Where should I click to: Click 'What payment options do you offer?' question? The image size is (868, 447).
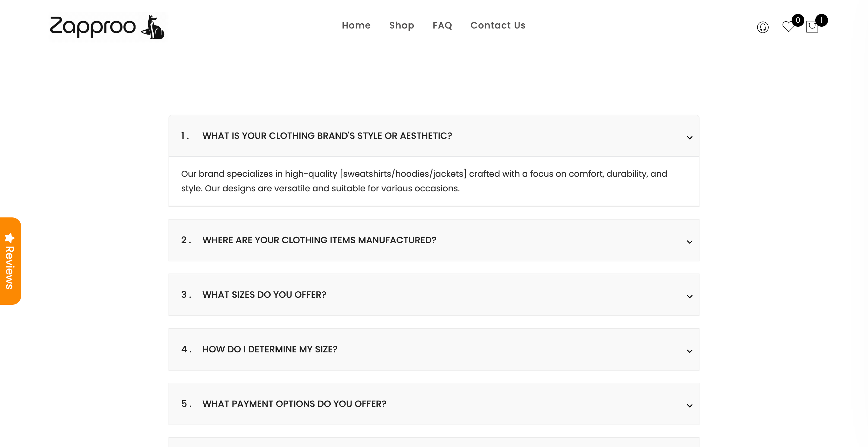pos(294,404)
